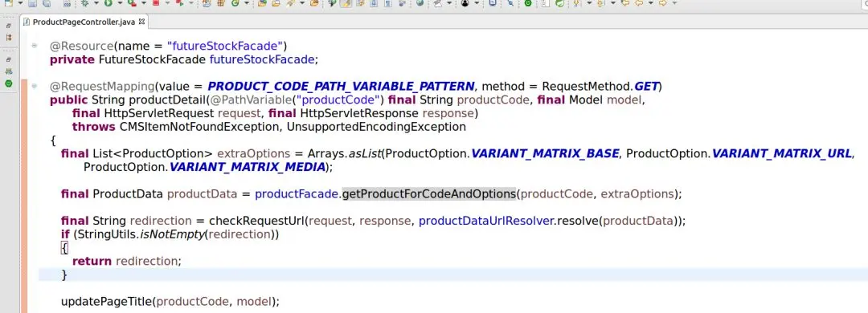Viewport: 868px width, 313px height.
Task: Open Boot Dashboard view from left sidebar
Action: click(8, 84)
